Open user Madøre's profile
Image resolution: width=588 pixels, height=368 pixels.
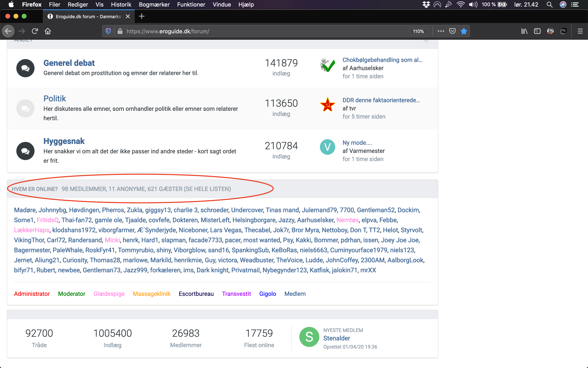point(25,210)
